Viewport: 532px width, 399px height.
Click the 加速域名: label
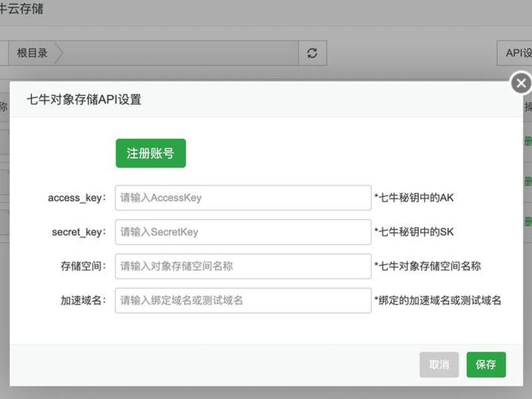pyautogui.click(x=84, y=301)
